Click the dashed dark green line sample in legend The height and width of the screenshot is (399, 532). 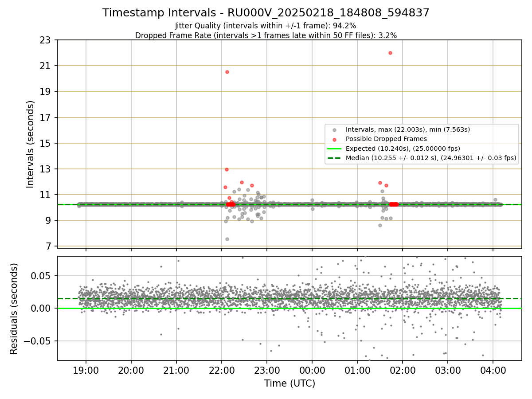335,158
